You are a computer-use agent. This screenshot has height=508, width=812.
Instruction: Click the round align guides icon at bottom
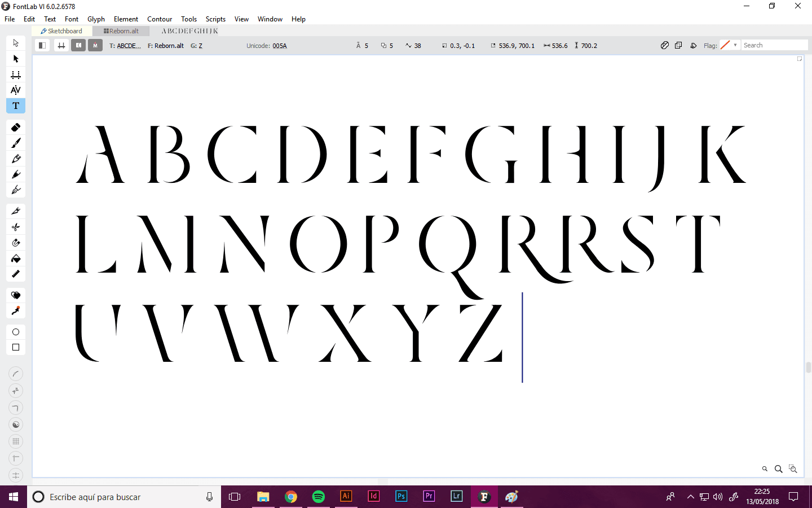pyautogui.click(x=16, y=475)
